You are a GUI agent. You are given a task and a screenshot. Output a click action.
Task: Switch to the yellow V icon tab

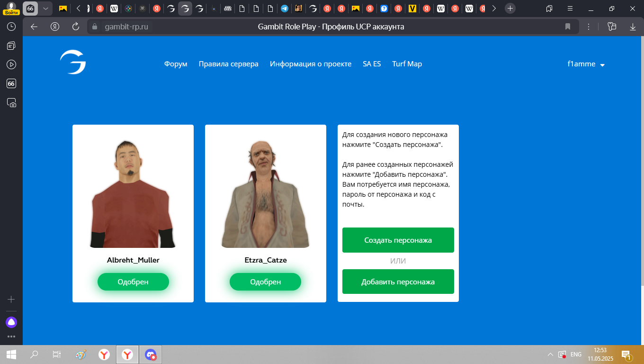(x=412, y=9)
